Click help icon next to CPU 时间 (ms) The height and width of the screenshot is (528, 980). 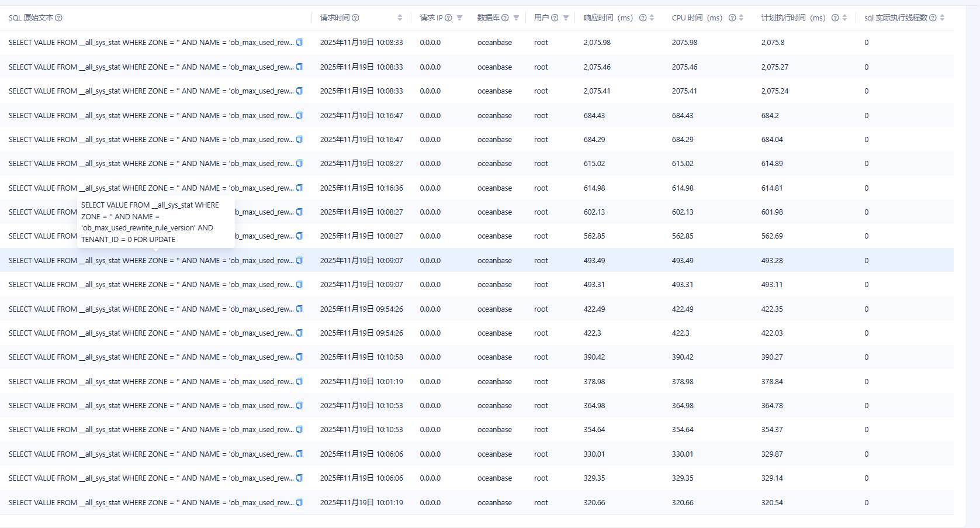732,18
